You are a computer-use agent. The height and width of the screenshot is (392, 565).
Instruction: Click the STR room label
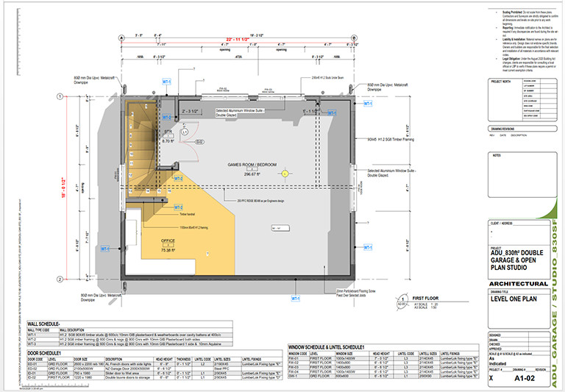168,132
